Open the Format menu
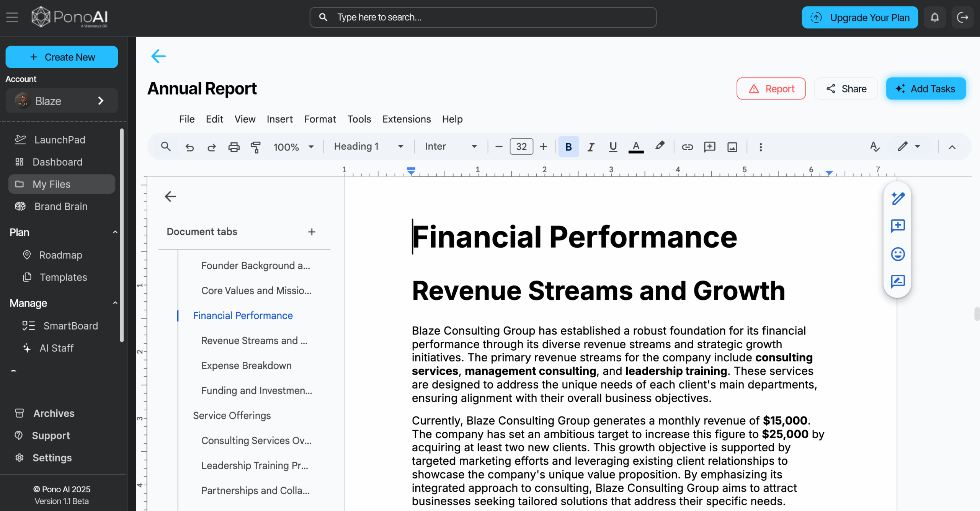 [320, 119]
